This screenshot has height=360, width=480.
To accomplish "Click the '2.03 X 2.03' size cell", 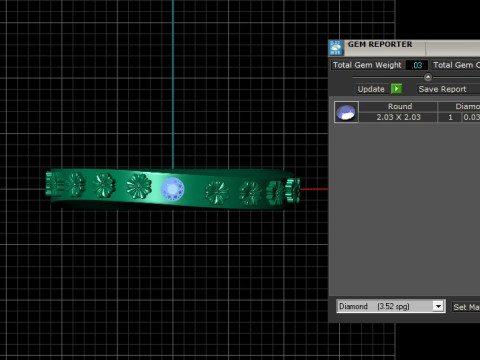I will (398, 117).
